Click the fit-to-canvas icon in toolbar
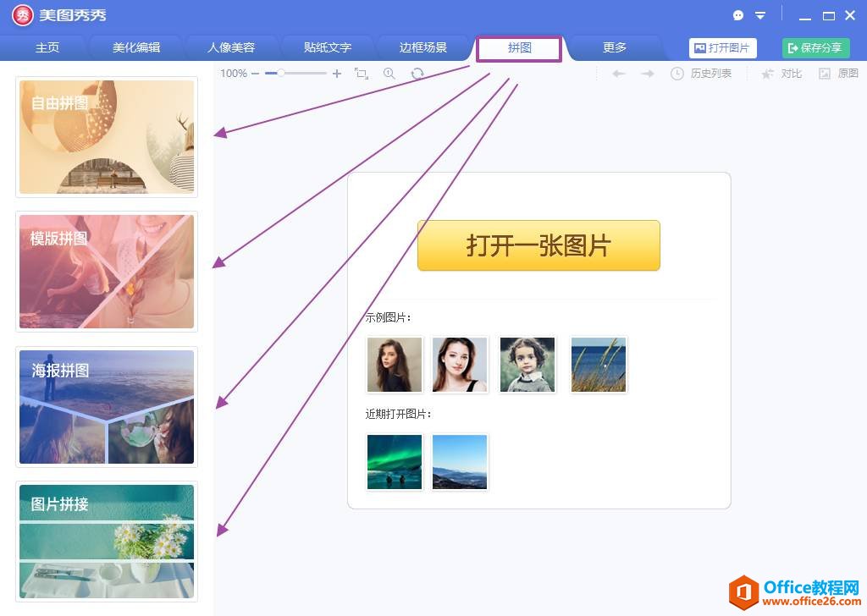 pos(362,74)
